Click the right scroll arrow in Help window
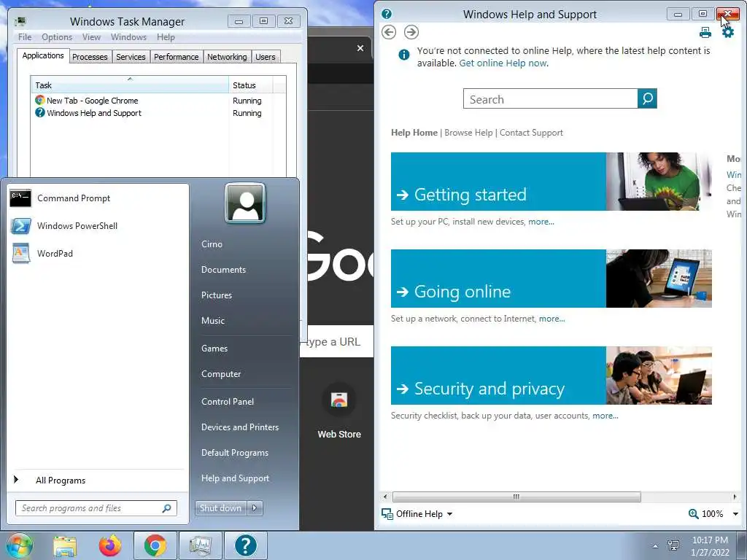This screenshot has height=560, width=747. (x=735, y=497)
